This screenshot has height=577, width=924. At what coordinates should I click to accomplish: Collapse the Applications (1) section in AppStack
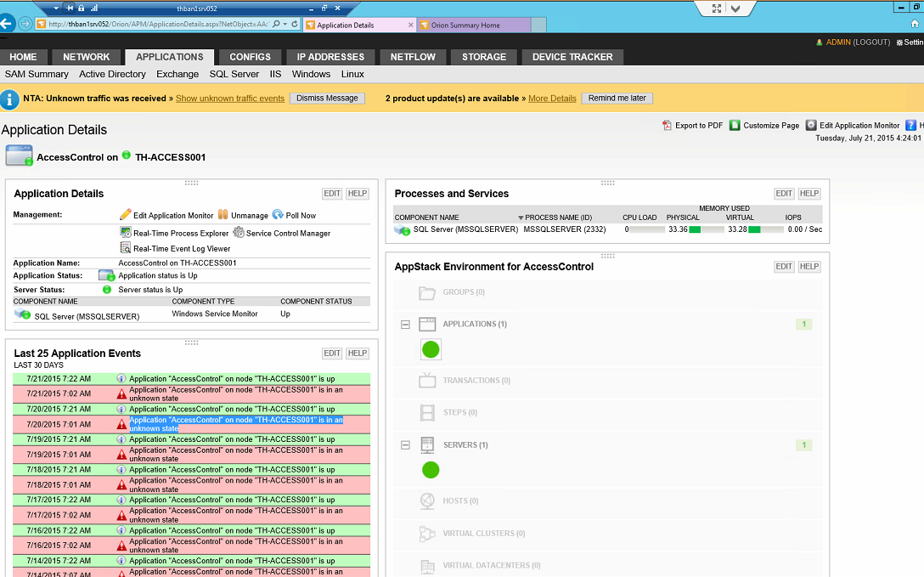click(405, 325)
